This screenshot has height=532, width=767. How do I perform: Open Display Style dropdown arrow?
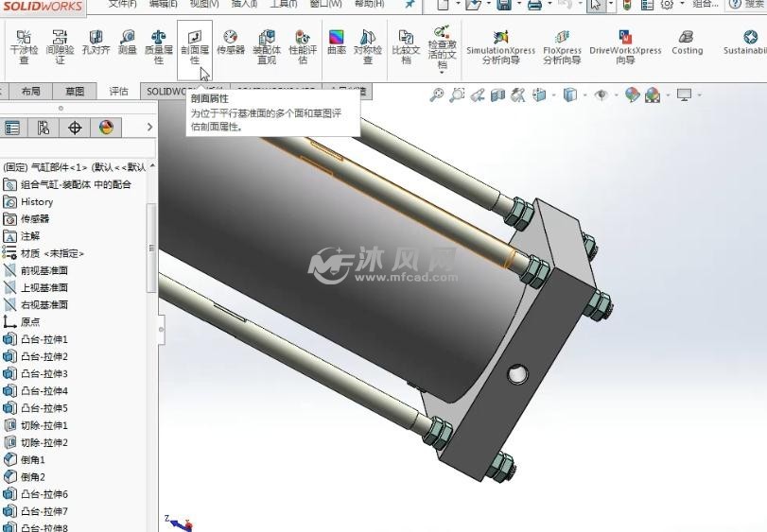584,94
